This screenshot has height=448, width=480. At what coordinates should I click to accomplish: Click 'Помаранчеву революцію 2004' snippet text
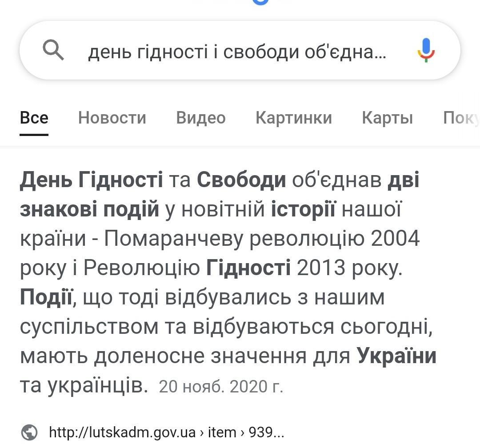tap(262, 239)
